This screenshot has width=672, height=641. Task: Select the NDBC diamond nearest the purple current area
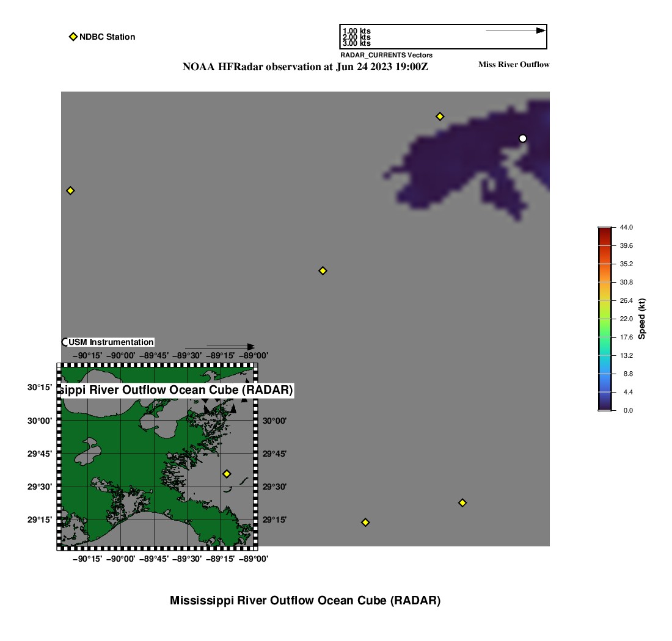tap(440, 117)
